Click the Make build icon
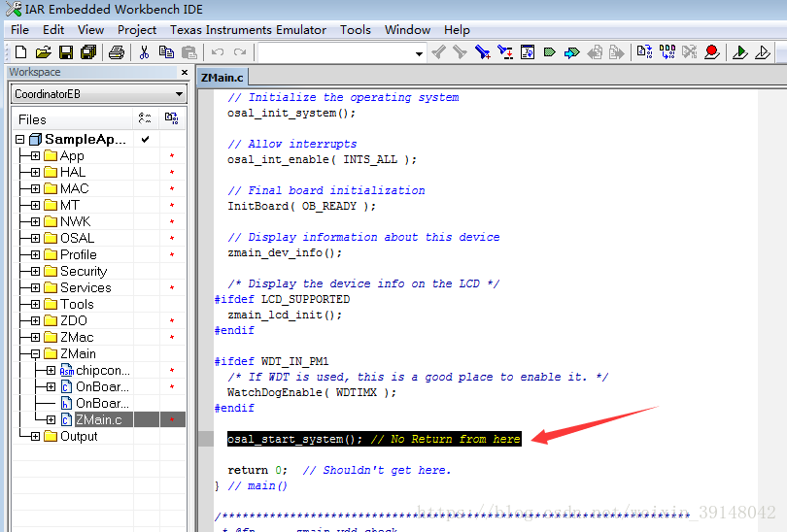 (667, 52)
